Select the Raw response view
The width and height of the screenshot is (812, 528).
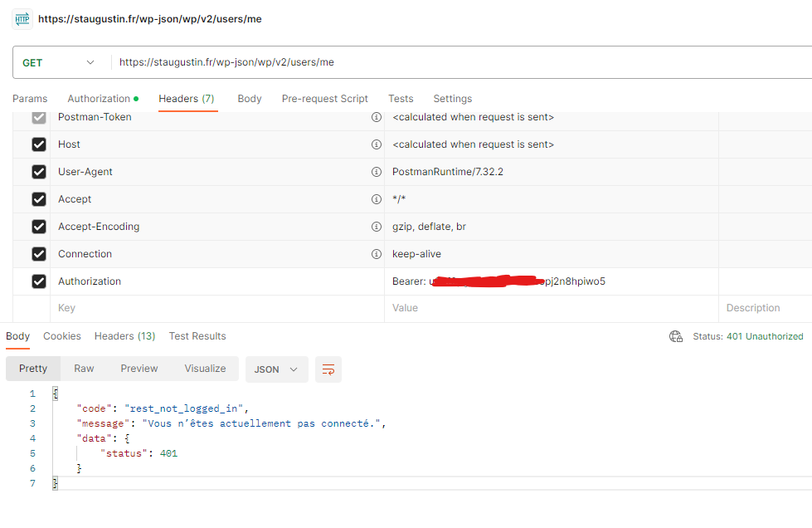[x=84, y=369]
